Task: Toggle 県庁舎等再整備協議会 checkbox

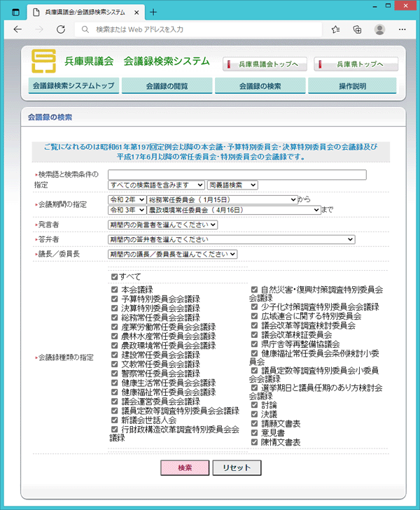Action: pos(254,343)
